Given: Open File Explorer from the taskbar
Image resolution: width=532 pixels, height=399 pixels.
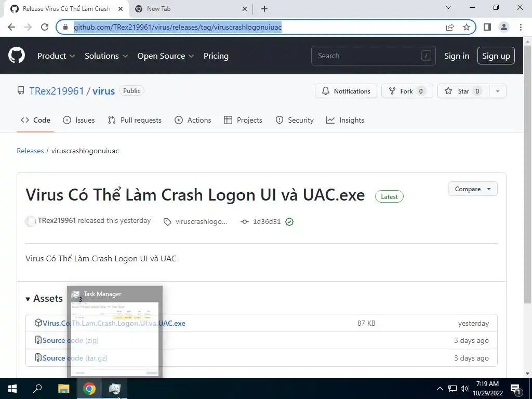Looking at the screenshot, I should pyautogui.click(x=63, y=389).
